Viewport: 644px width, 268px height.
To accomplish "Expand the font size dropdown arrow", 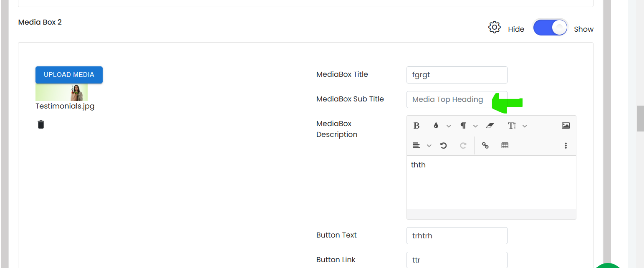I will pos(525,126).
